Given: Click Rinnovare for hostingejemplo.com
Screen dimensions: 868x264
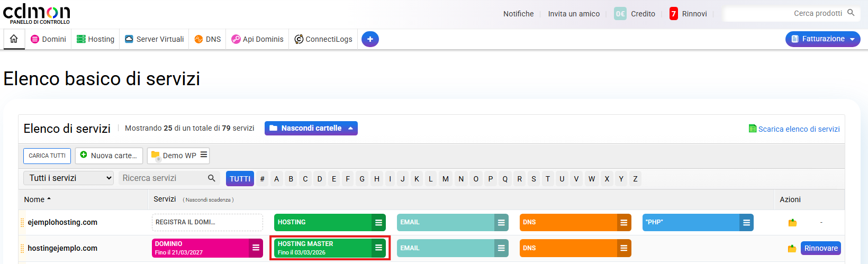Looking at the screenshot, I should coord(820,248).
